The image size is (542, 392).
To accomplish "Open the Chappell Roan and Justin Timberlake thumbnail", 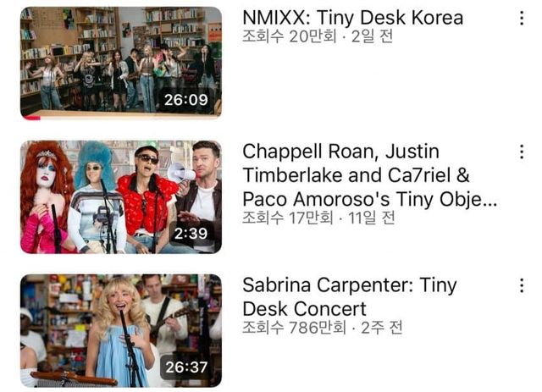I will (x=121, y=197).
